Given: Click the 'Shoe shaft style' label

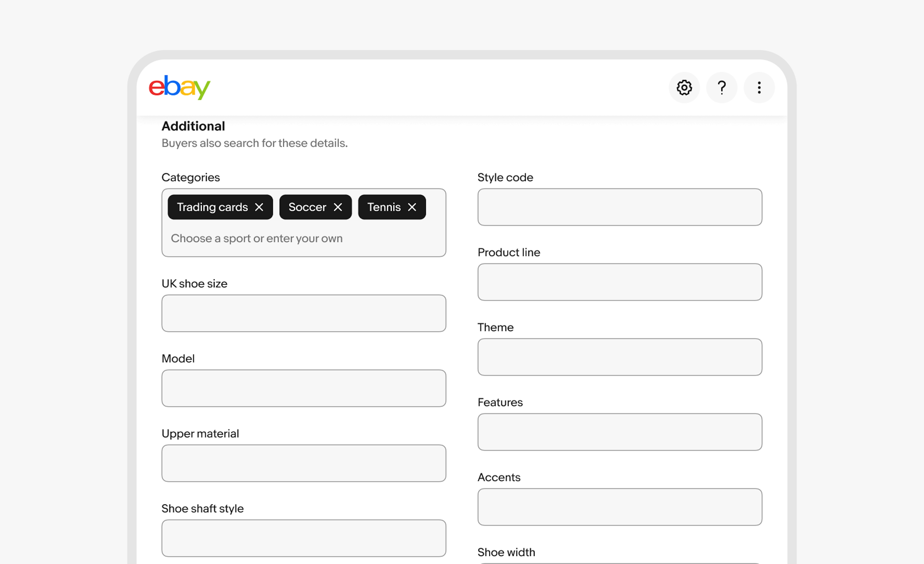Looking at the screenshot, I should (203, 509).
